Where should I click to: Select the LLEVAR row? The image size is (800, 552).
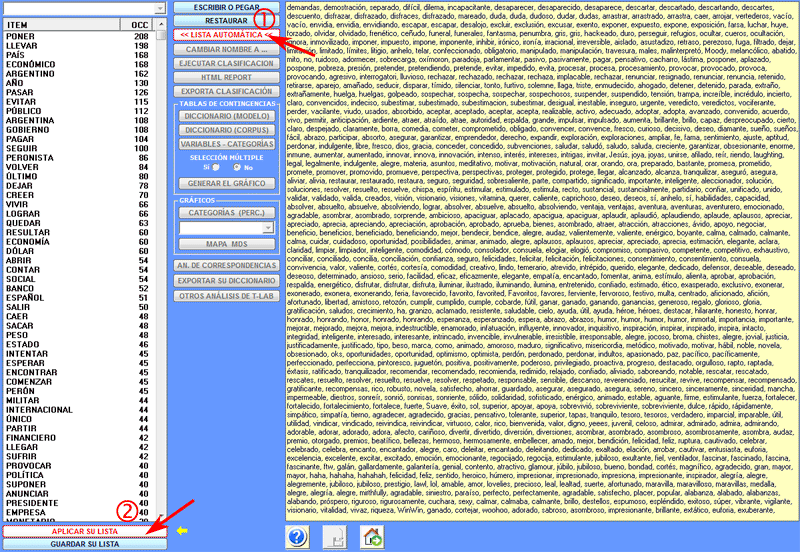[x=79, y=45]
